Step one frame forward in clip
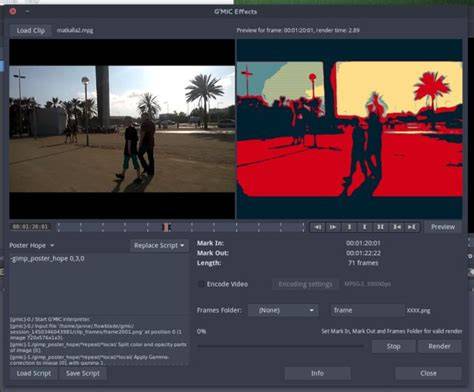Screen dimensions: 474x392 pos(333,227)
